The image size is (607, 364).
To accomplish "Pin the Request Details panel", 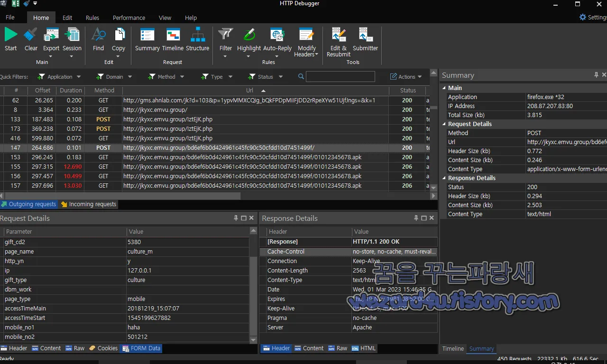I will [x=236, y=218].
